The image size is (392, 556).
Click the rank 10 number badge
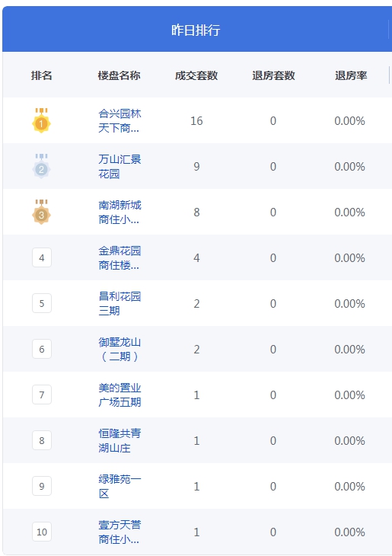pyautogui.click(x=42, y=532)
